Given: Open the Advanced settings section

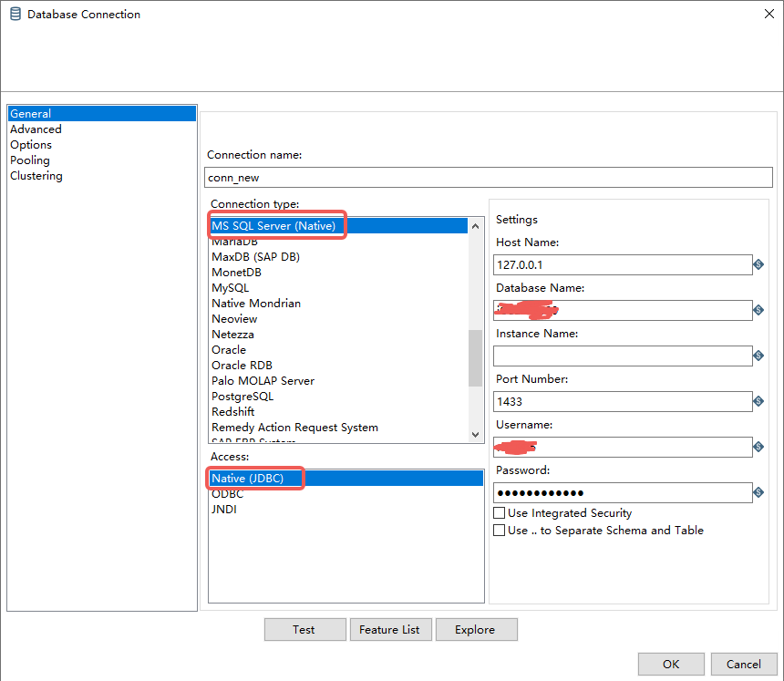Looking at the screenshot, I should 36,129.
